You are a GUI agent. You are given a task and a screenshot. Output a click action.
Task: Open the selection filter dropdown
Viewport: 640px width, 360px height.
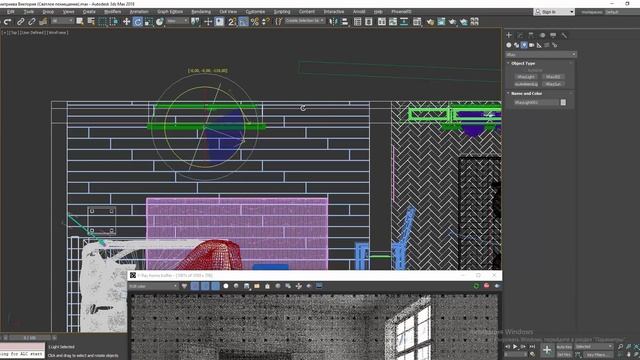62,21
